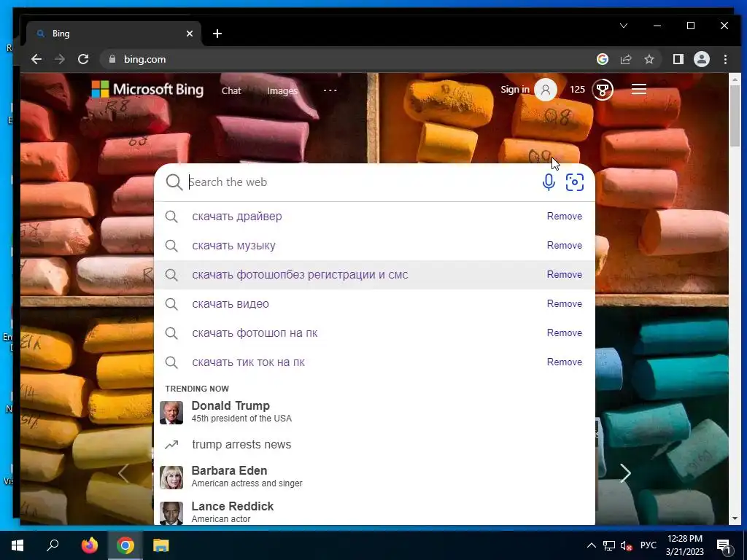The image size is (747, 560).
Task: Click in the Search the web field
Action: click(362, 182)
